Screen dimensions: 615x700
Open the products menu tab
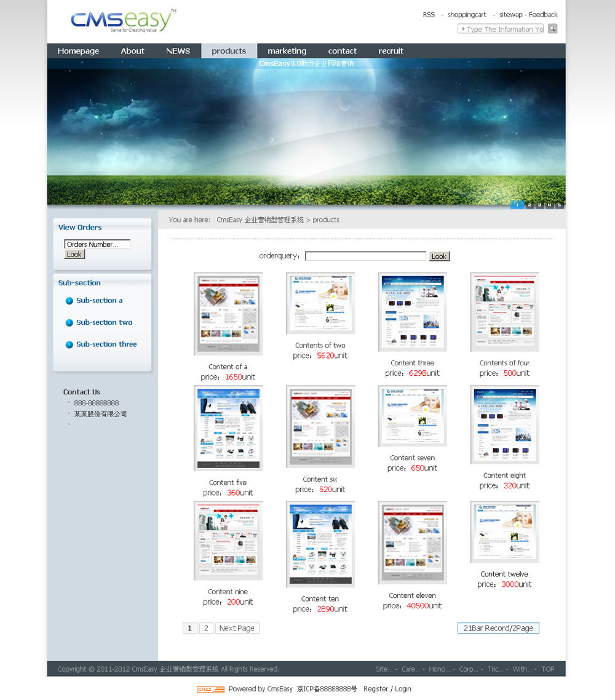coord(229,51)
